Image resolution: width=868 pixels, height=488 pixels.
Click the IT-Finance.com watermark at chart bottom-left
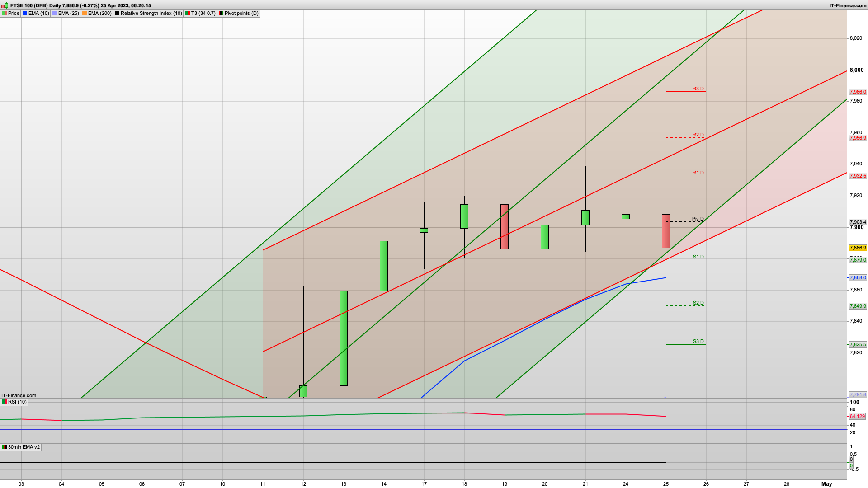point(19,395)
